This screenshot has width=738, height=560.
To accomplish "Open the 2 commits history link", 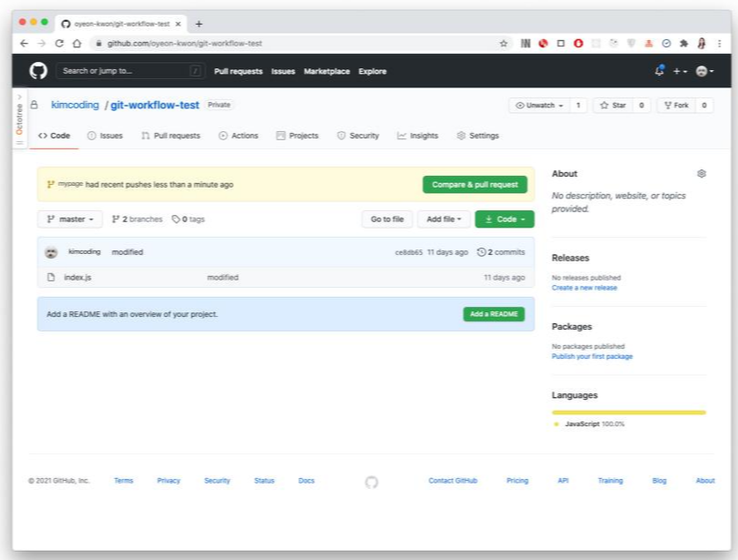I will pos(501,252).
